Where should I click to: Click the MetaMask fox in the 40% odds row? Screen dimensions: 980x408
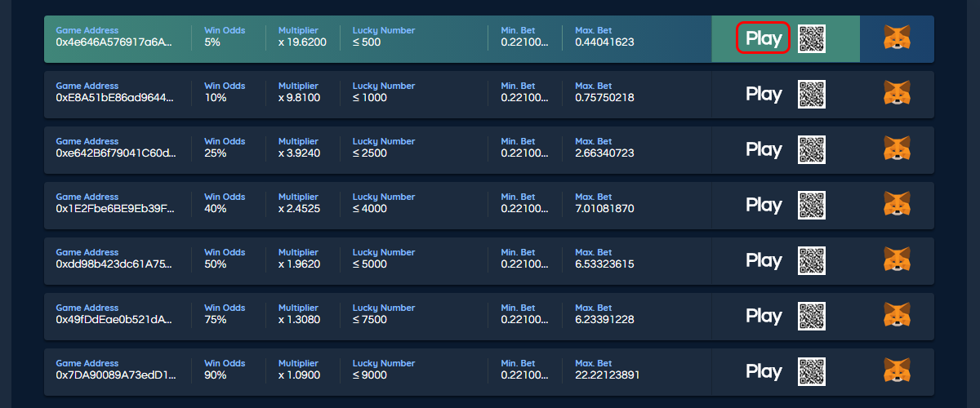coord(898,205)
